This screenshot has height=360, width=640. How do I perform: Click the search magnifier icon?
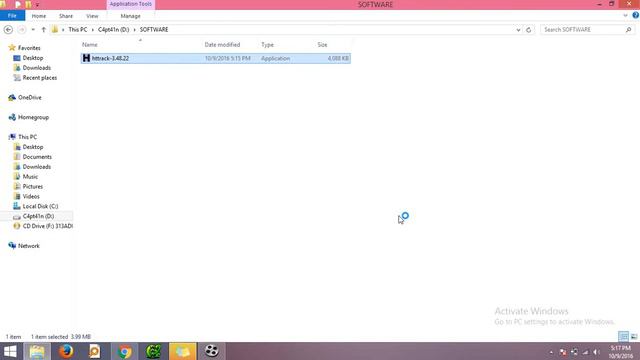coord(629,30)
